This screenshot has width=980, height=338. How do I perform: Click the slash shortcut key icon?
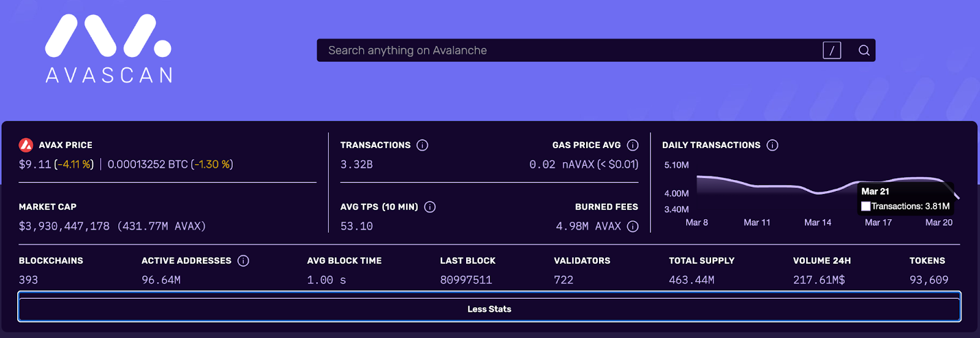(832, 50)
